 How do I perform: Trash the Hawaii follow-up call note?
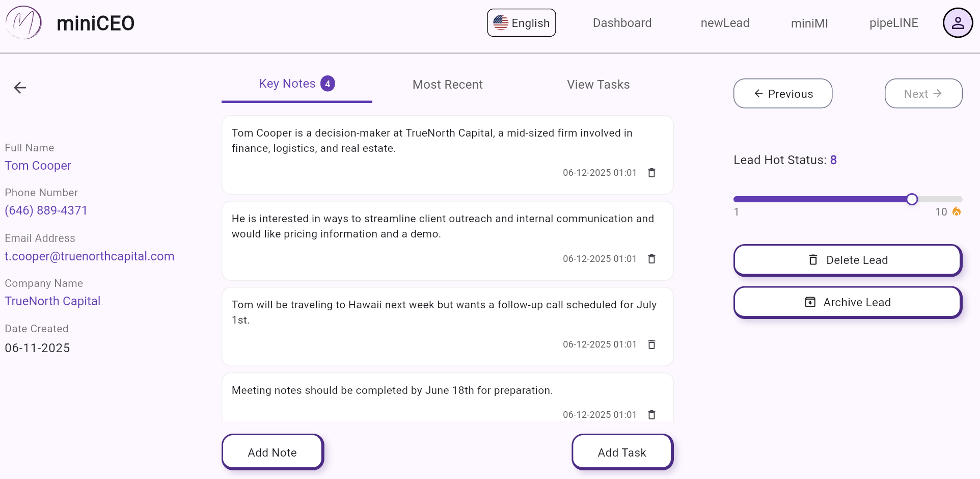click(x=651, y=344)
